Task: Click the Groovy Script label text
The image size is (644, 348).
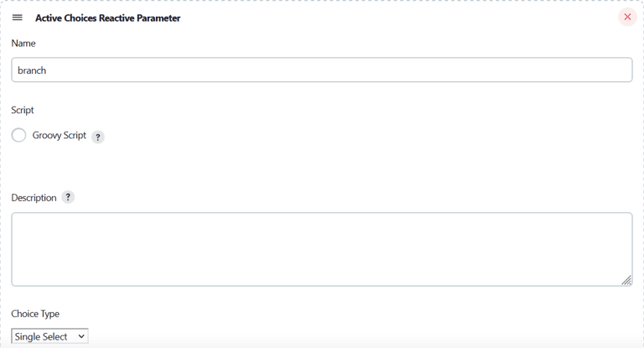Action: tap(60, 135)
